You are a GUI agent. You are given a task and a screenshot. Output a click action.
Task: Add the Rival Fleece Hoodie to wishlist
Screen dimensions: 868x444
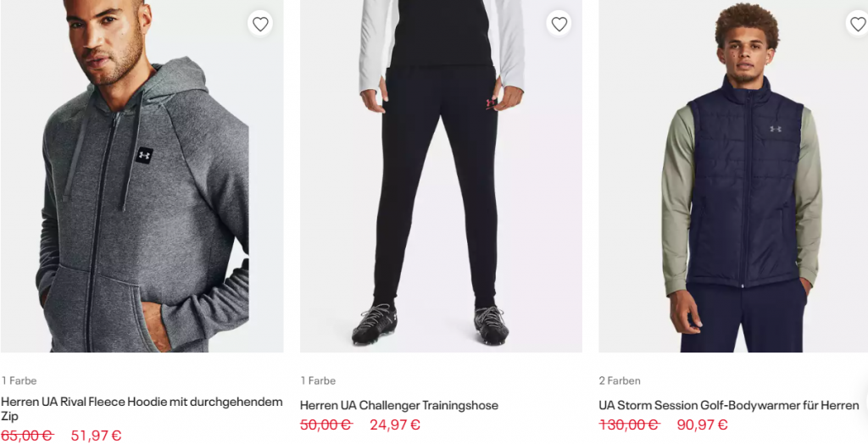pyautogui.click(x=260, y=25)
